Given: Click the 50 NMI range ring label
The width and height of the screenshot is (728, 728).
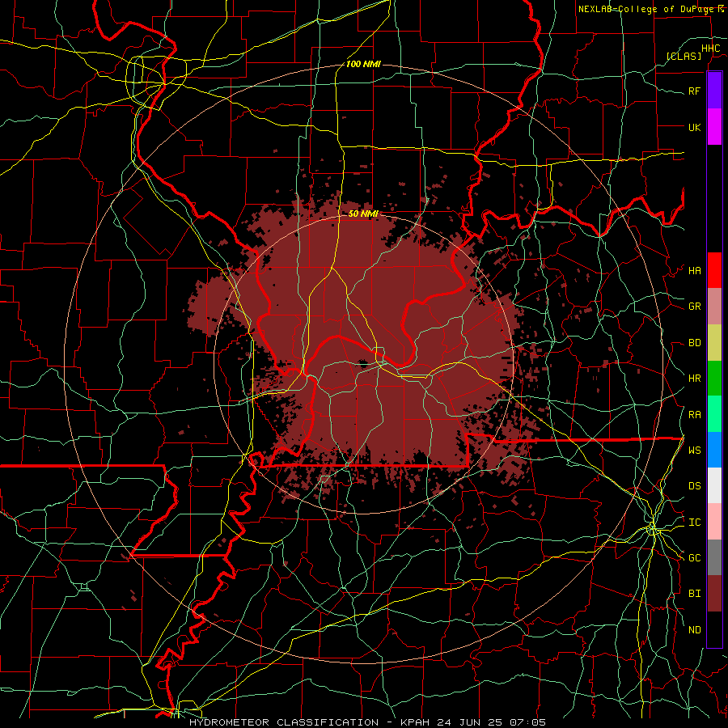Looking at the screenshot, I should pyautogui.click(x=363, y=214).
